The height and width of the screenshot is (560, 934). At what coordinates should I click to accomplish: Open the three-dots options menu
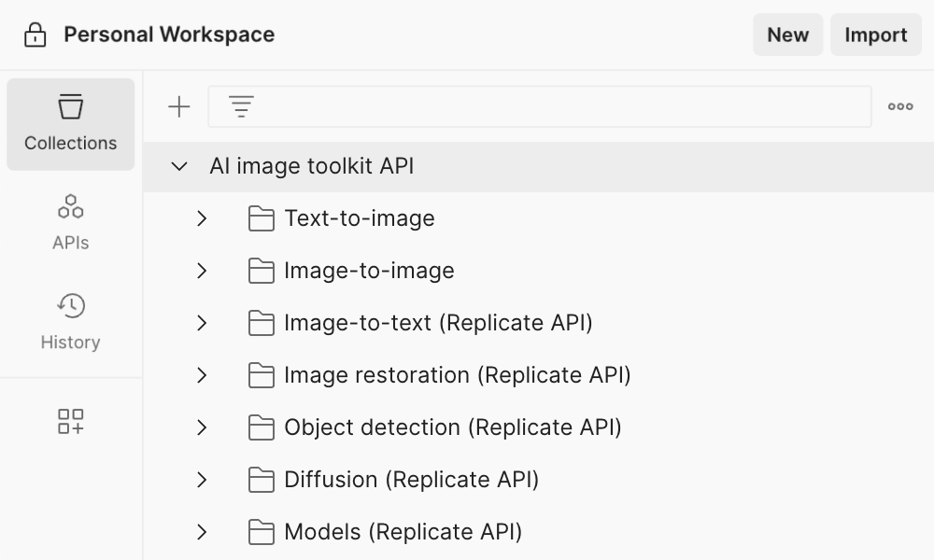[900, 107]
